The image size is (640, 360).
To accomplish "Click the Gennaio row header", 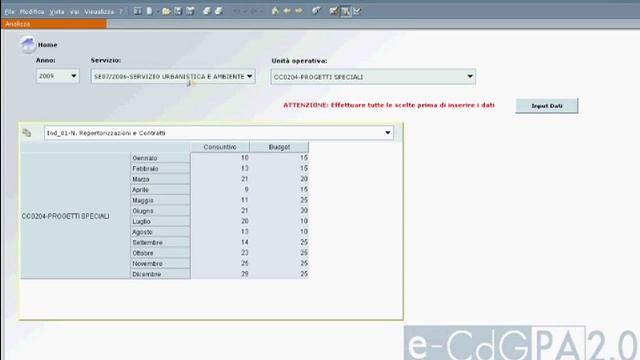I will [x=160, y=158].
